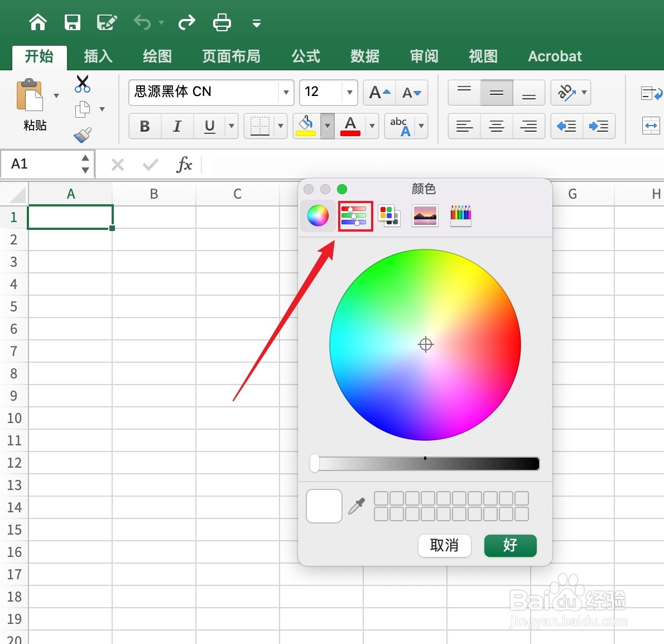Redo the last action

coord(187,22)
